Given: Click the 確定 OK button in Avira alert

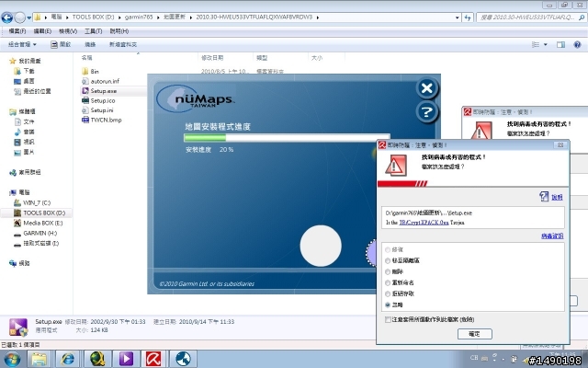Looking at the screenshot, I should point(474,334).
